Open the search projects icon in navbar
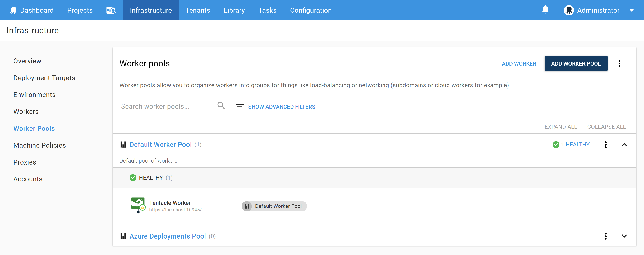The width and height of the screenshot is (644, 255). [x=111, y=10]
